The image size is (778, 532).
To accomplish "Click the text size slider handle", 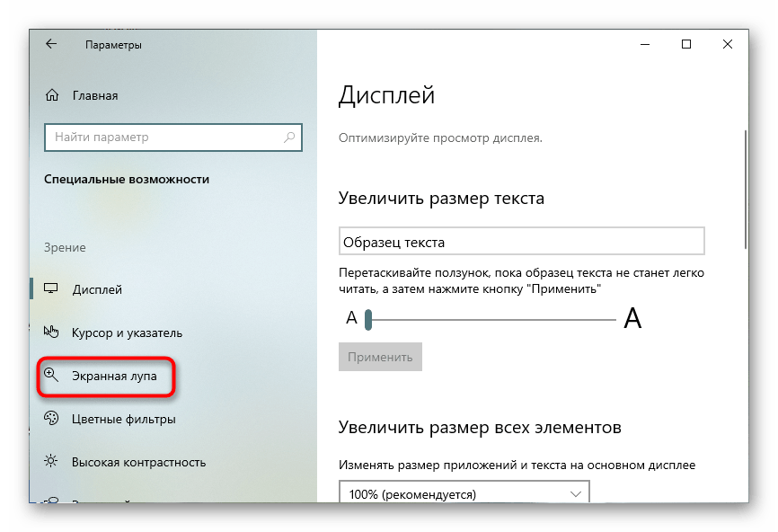I will 368,320.
